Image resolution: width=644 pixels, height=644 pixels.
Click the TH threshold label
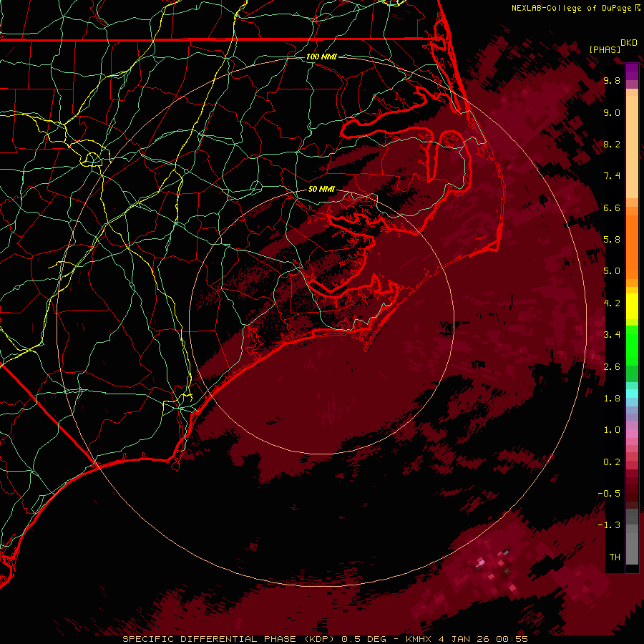[615, 557]
